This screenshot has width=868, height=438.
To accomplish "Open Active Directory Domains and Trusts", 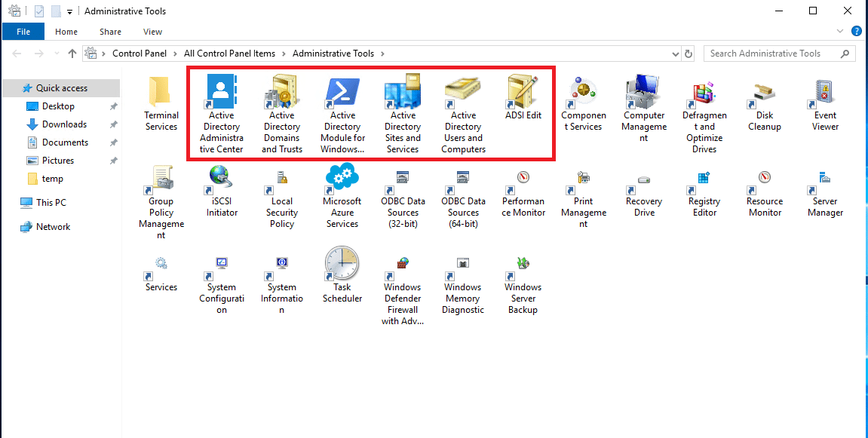I will tap(282, 115).
